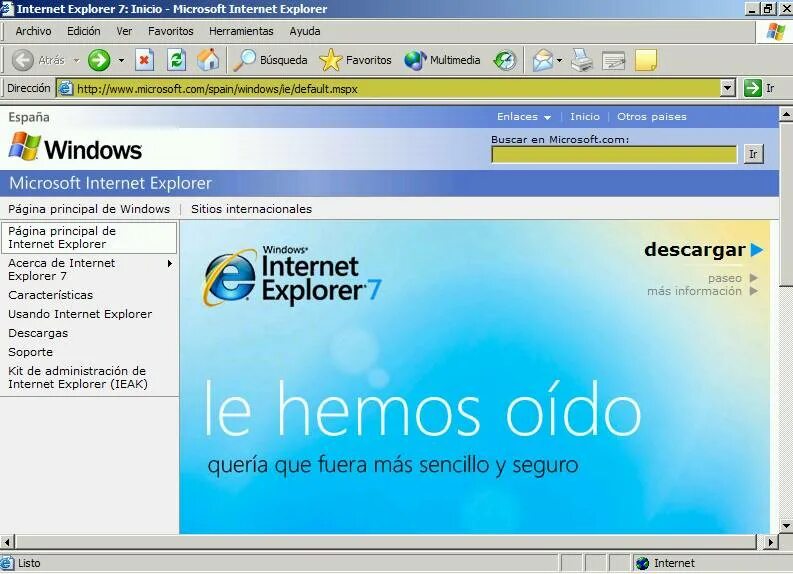This screenshot has height=574, width=793.
Task: Expand Acerca de Internet Explorer 7 submenu
Action: click(170, 263)
